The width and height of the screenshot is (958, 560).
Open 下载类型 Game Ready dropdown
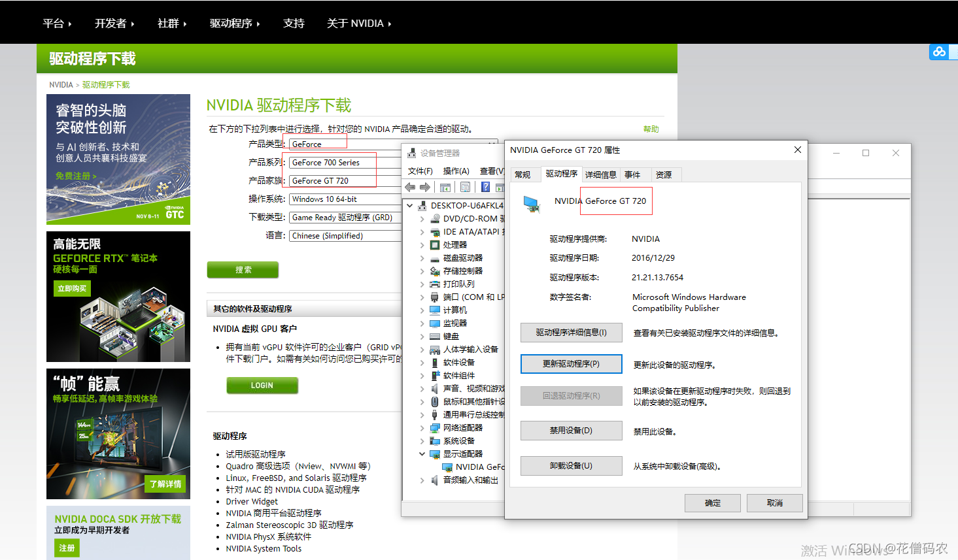(345, 218)
